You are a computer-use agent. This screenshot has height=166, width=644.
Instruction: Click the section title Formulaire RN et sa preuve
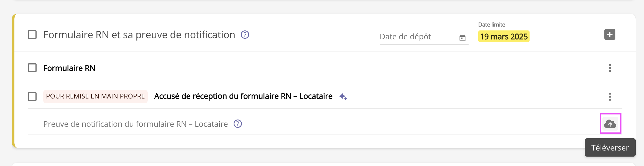tap(139, 35)
